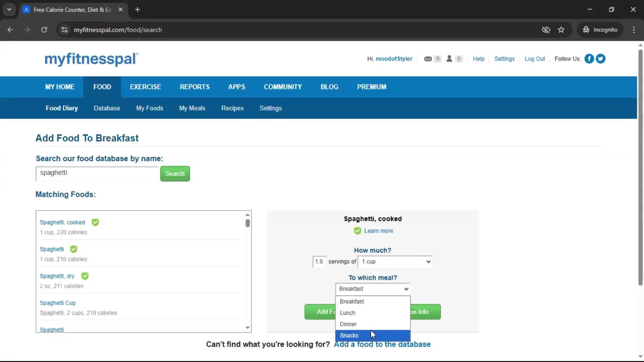Open Settings in the food sub-navigation
The height and width of the screenshot is (362, 644).
pyautogui.click(x=271, y=108)
